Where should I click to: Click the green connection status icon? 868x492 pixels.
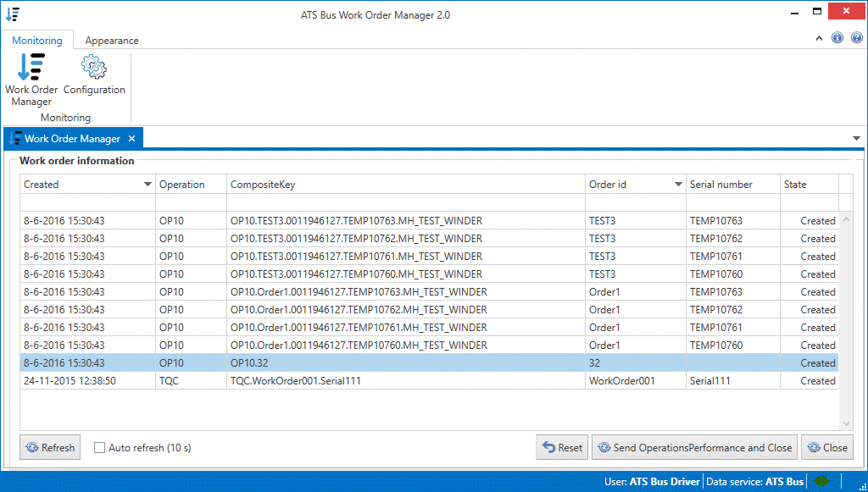pyautogui.click(x=821, y=482)
